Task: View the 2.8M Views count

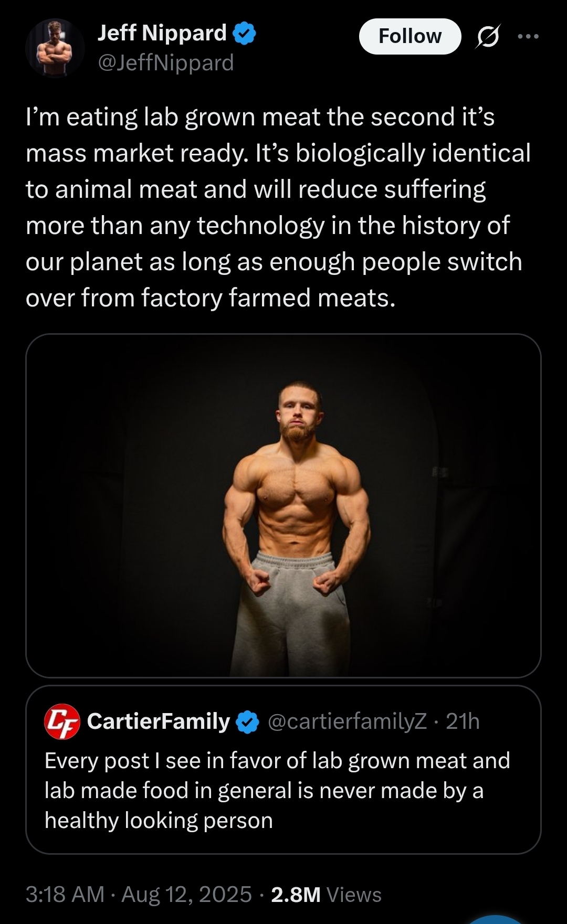Action: (326, 895)
